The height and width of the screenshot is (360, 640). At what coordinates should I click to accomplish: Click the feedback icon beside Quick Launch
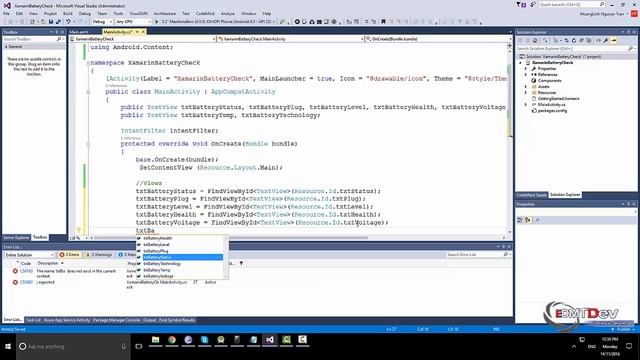(532, 4)
